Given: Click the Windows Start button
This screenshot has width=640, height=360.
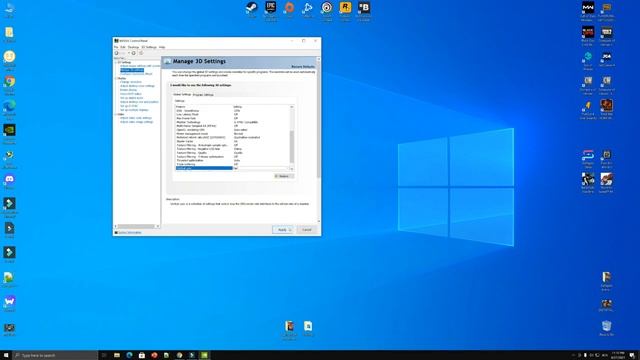Looking at the screenshot, I should pyautogui.click(x=6, y=356).
